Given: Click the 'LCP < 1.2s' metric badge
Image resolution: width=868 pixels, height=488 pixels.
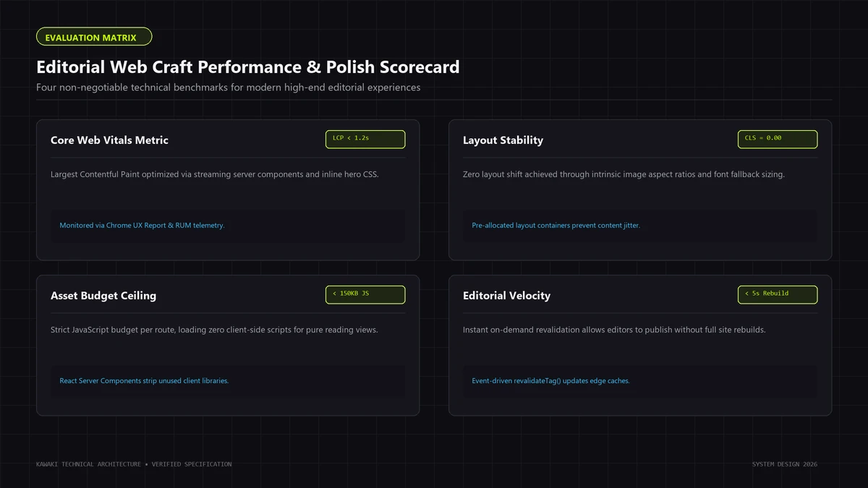Looking at the screenshot, I should coord(365,139).
